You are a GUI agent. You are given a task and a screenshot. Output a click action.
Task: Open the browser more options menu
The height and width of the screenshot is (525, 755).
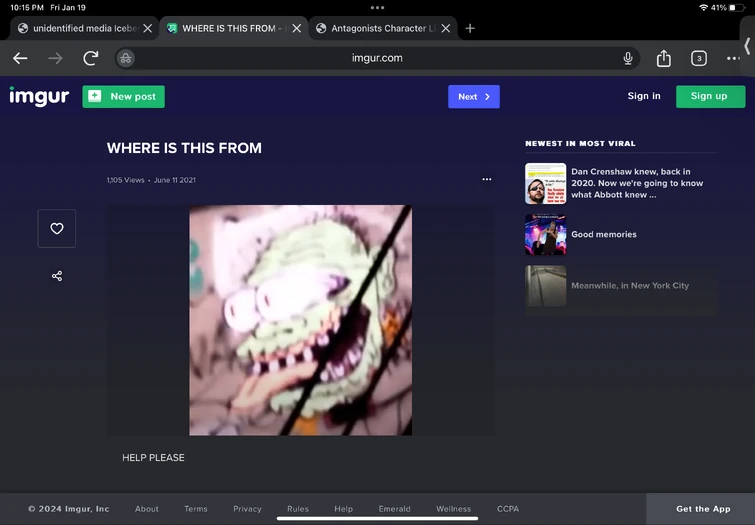tap(733, 58)
